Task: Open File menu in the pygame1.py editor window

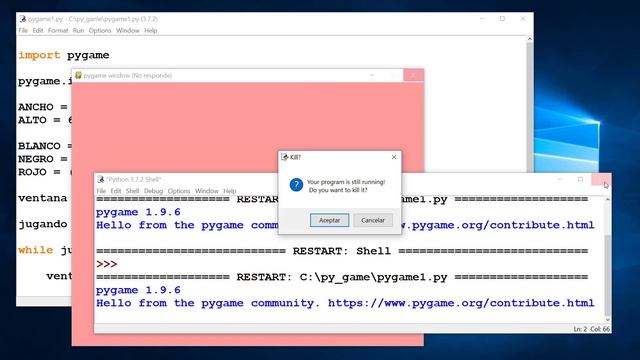Action: click(23, 31)
